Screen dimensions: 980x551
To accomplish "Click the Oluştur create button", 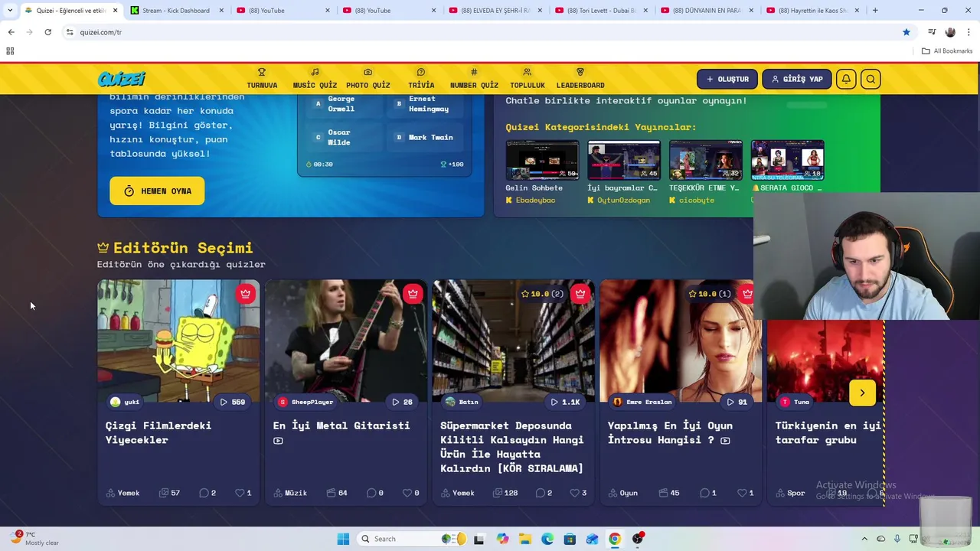I will click(727, 79).
